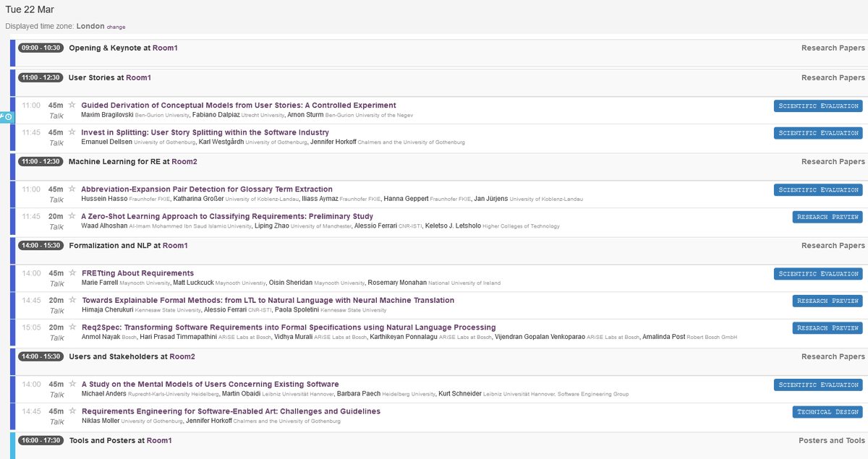The image size is (868, 459).
Task: Open author Waad Alhoshan
Action: click(x=104, y=226)
